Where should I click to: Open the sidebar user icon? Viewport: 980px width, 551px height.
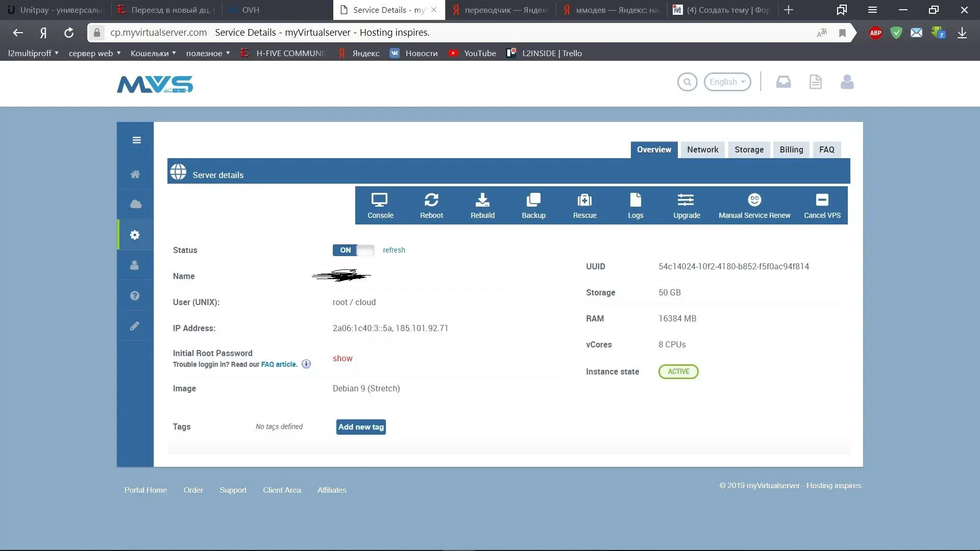[x=135, y=265]
